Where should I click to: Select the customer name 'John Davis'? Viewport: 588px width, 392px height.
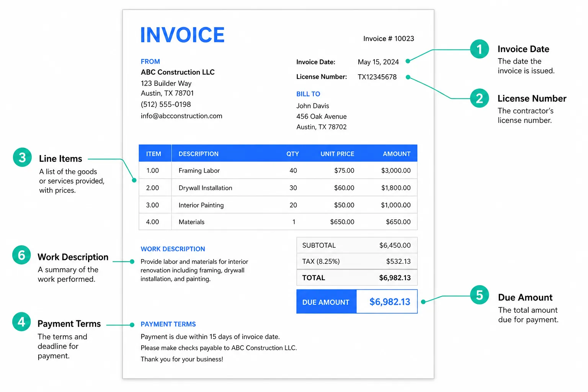pyautogui.click(x=313, y=106)
